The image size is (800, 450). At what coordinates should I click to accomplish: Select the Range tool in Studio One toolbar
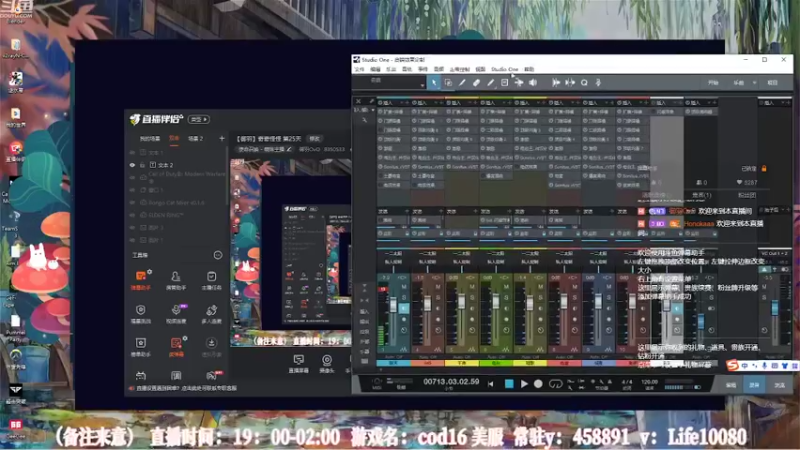[x=448, y=83]
